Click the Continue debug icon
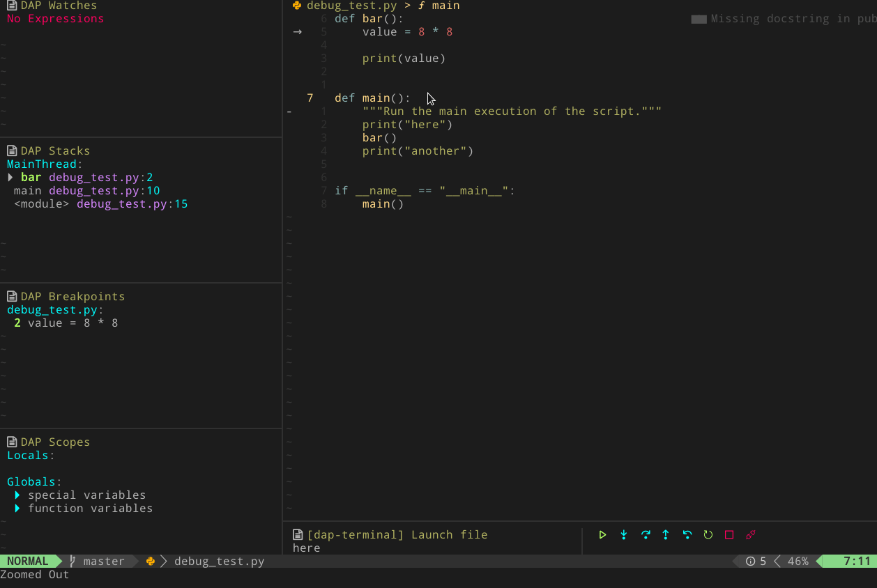This screenshot has width=877, height=588. 602,534
